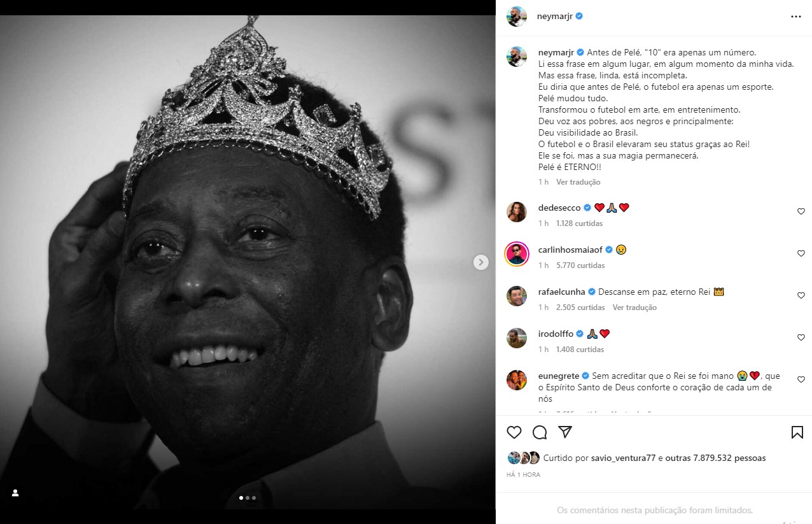Select the second carousel dot indicator
The height and width of the screenshot is (524, 812).
click(x=248, y=498)
